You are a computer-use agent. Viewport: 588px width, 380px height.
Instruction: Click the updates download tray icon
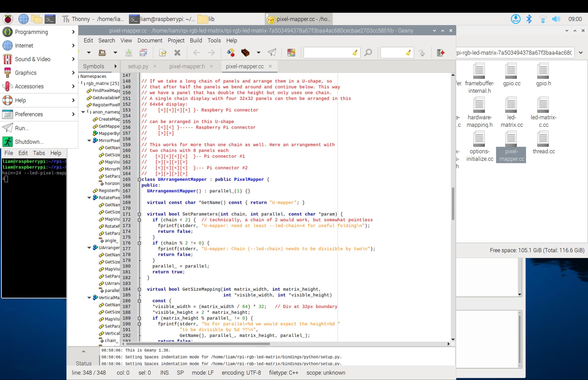[516, 19]
